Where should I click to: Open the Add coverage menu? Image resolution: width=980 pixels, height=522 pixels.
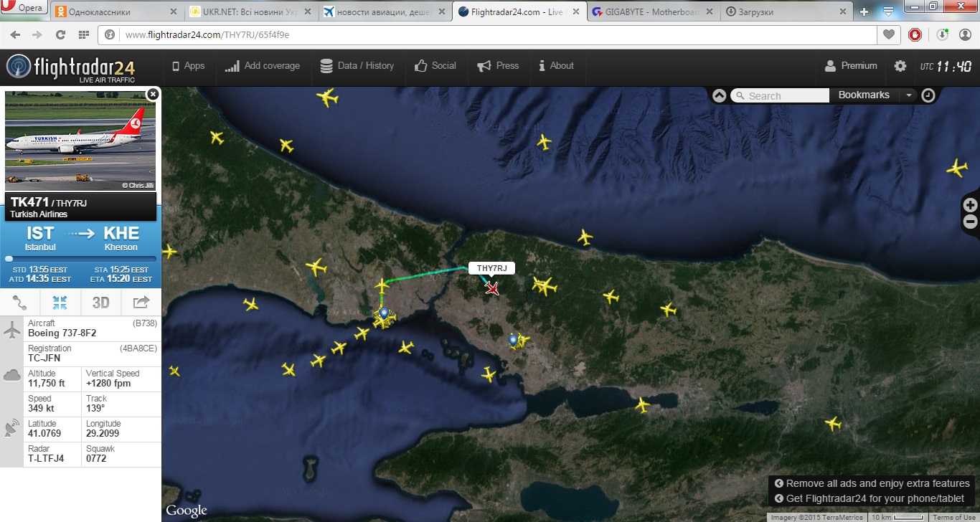tap(263, 66)
